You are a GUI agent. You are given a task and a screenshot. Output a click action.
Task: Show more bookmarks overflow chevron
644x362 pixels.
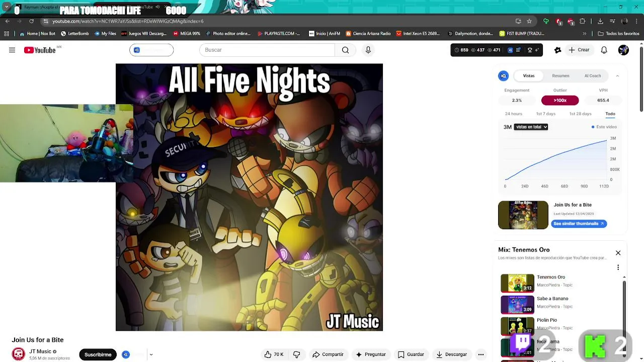(x=584, y=34)
